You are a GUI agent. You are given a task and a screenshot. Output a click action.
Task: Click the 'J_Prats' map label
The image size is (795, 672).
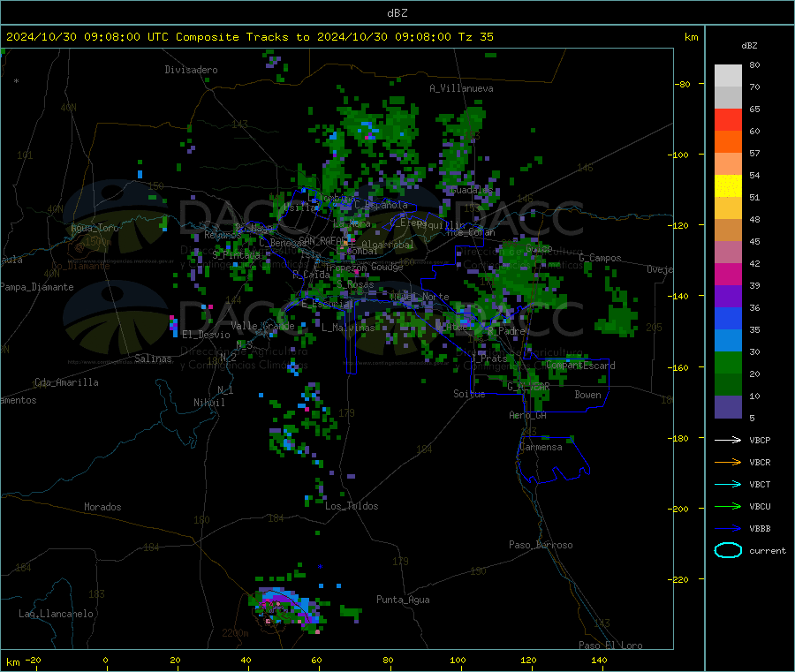click(488, 359)
